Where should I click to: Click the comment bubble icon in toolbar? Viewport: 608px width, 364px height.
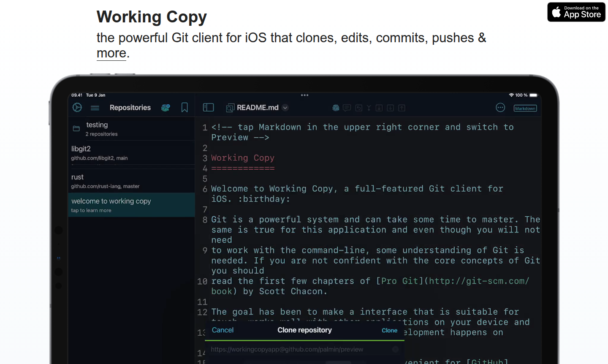click(347, 108)
